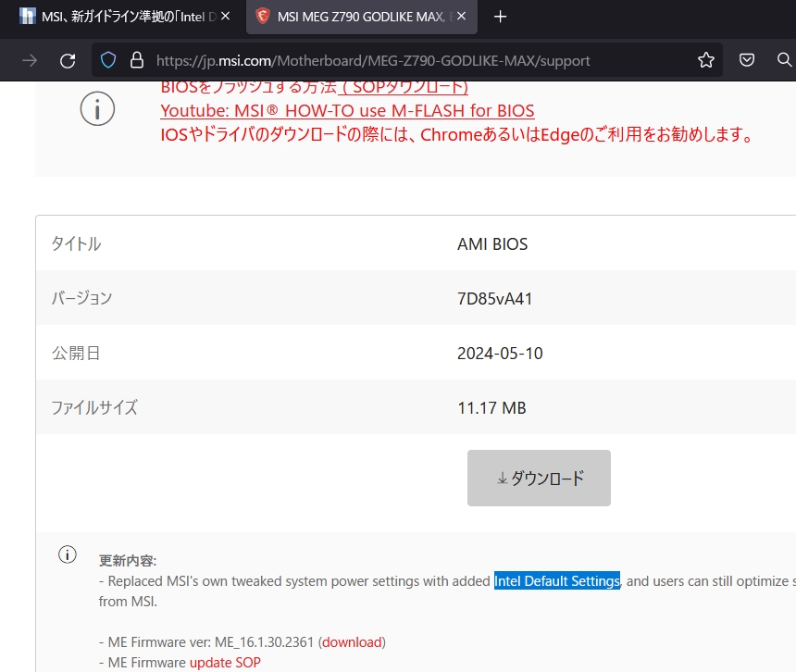Click the ファイルサイズ row label
This screenshot has height=672, width=796.
tap(94, 407)
